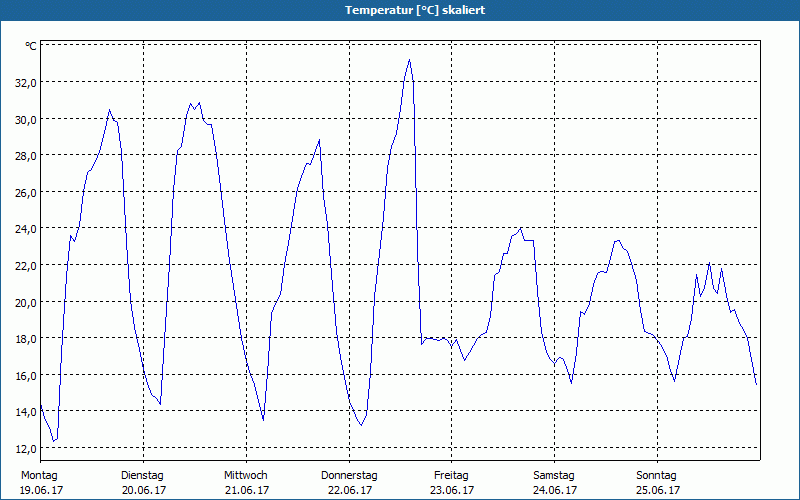Click the lowest curve point on Montag morning

tap(54, 441)
